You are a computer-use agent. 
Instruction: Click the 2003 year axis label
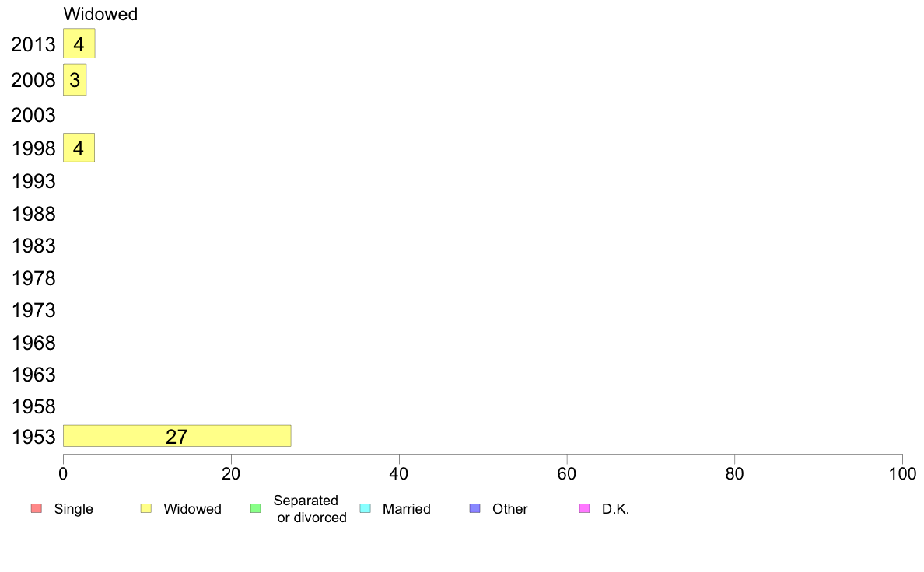pos(33,116)
